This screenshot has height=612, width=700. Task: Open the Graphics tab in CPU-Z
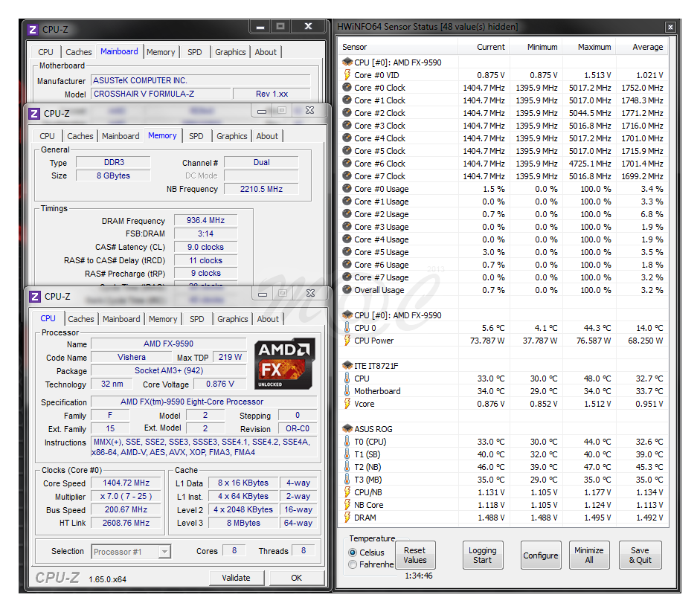pyautogui.click(x=232, y=318)
